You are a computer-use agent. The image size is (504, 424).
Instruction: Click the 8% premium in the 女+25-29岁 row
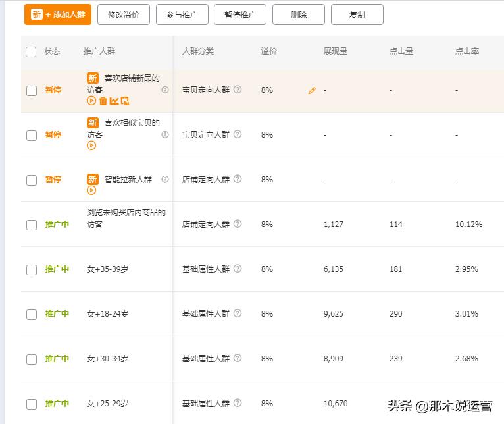[266, 403]
